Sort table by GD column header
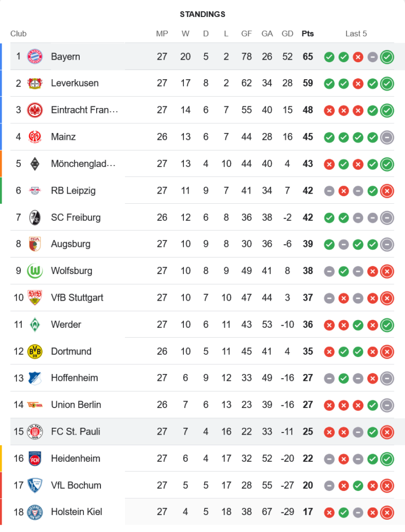The image size is (405, 532). click(288, 34)
